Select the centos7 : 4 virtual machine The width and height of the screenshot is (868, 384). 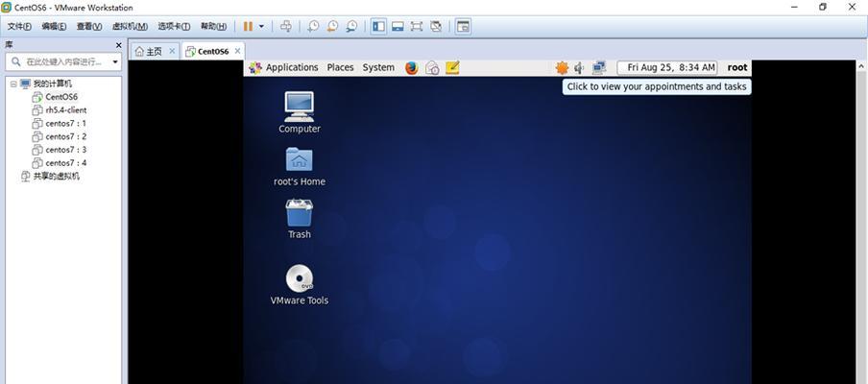tap(66, 163)
